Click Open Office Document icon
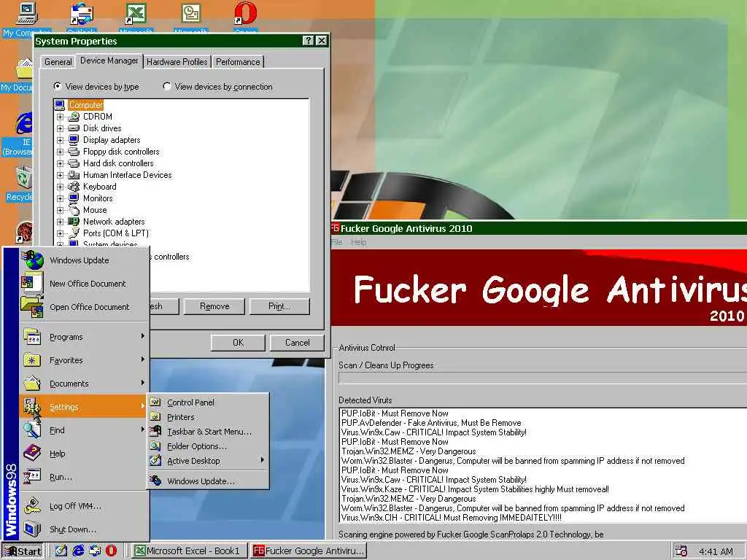Viewport: 747px width, 560px height. click(x=32, y=307)
